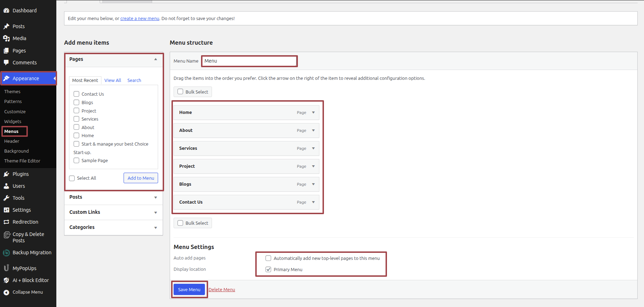Expand the Home menu item arrow

(x=313, y=113)
